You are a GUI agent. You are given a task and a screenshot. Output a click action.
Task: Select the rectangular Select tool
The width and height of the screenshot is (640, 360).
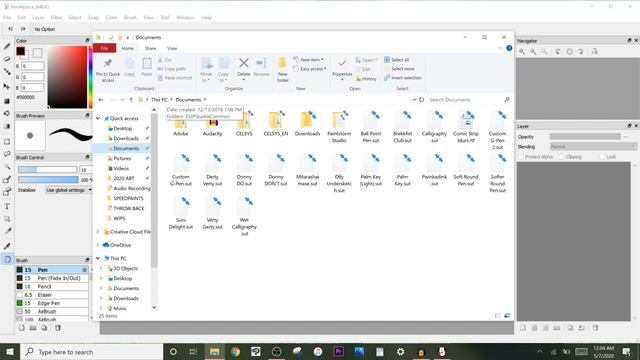click(x=7, y=142)
